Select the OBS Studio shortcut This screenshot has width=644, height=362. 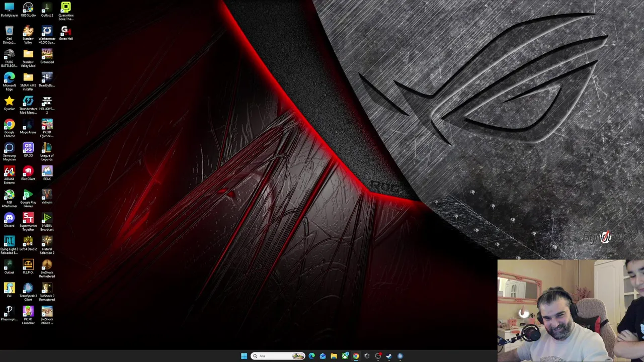(x=28, y=10)
